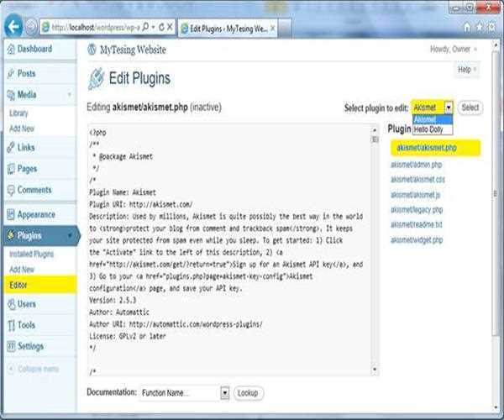Collapse the Media submenu arrow

(70, 95)
